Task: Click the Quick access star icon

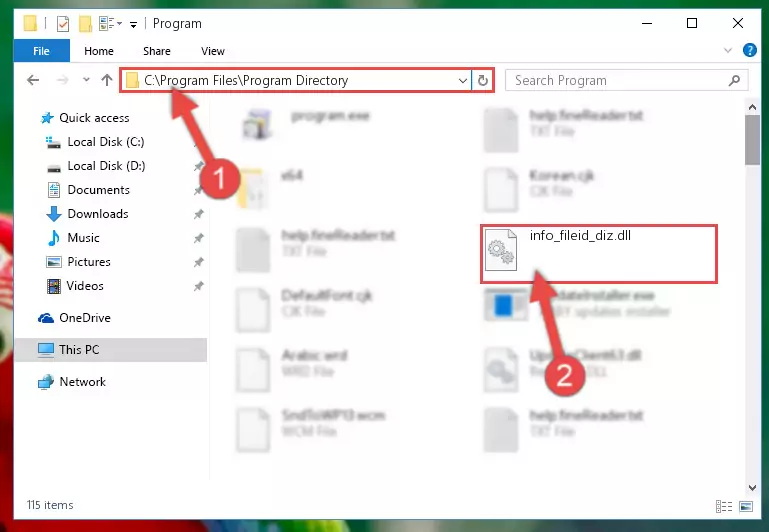Action: tap(47, 118)
